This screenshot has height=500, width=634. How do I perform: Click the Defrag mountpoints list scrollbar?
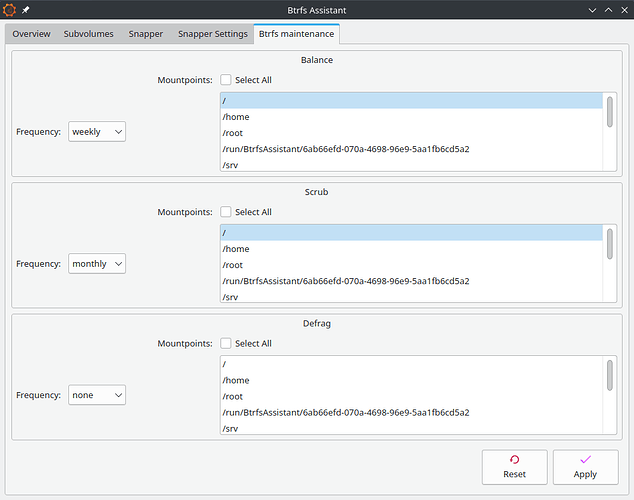coord(610,376)
